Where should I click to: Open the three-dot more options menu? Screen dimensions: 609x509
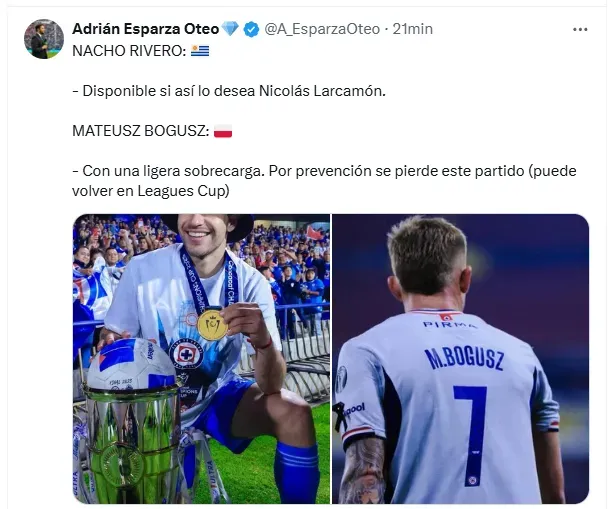coord(580,30)
